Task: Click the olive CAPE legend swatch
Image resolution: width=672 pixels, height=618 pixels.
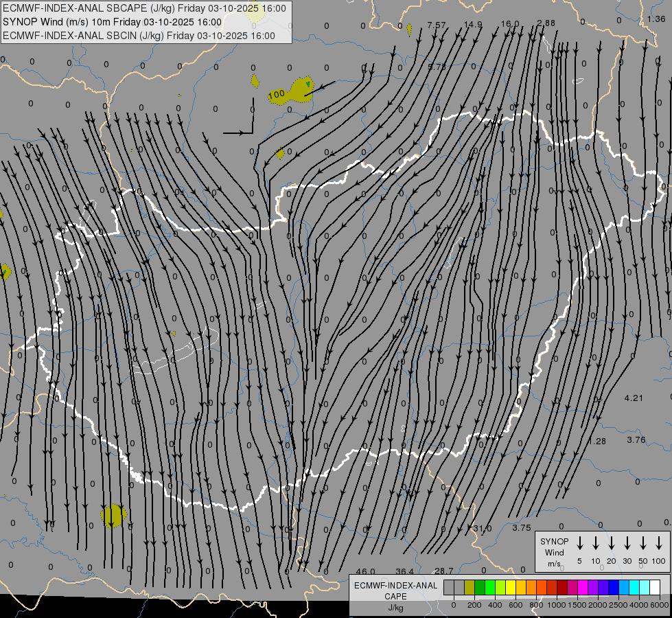Action: click(x=470, y=587)
